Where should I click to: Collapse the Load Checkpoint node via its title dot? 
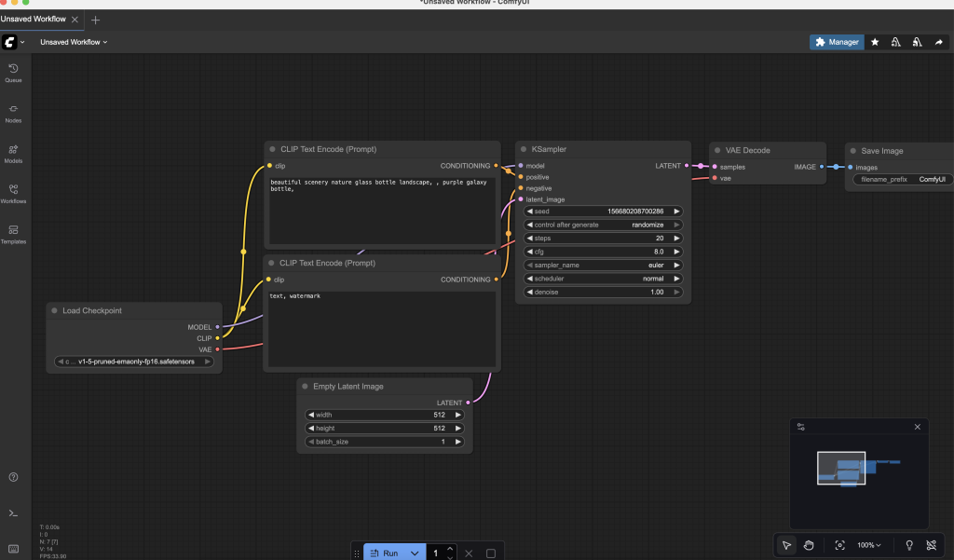coord(54,311)
